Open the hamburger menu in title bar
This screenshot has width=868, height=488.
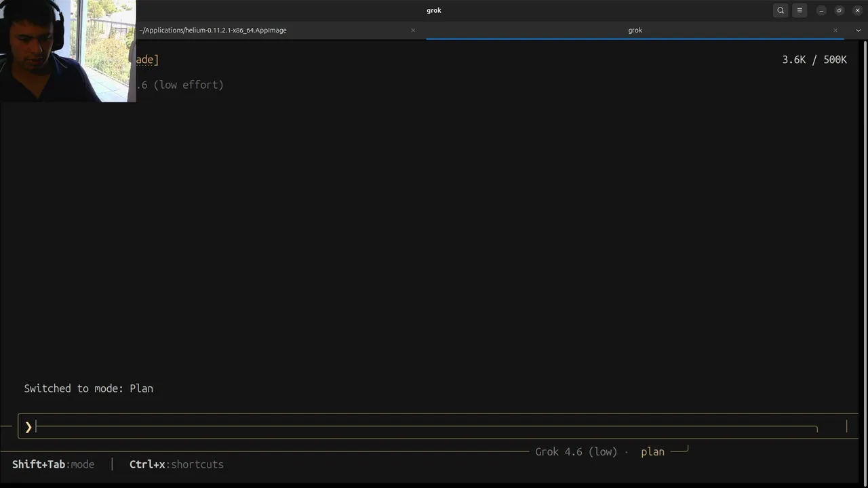800,10
